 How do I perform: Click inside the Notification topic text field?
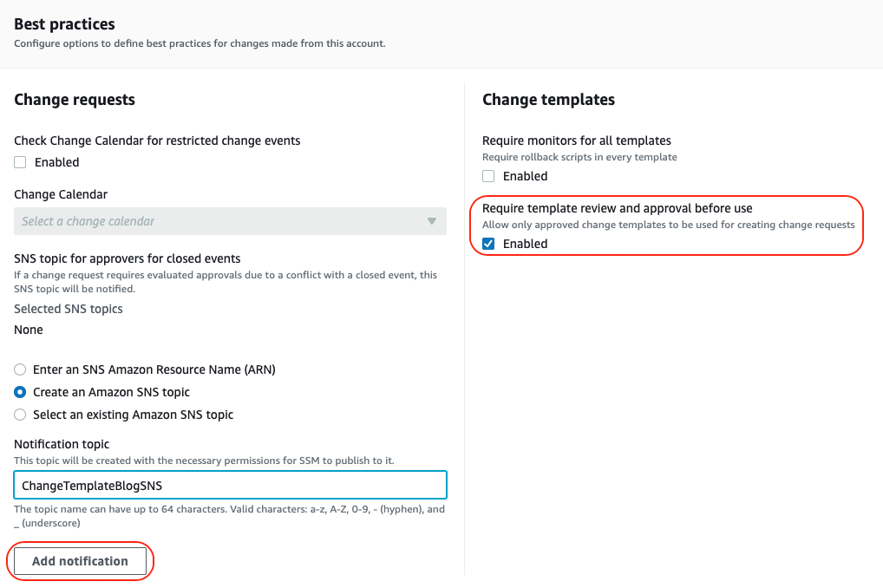pyautogui.click(x=230, y=485)
